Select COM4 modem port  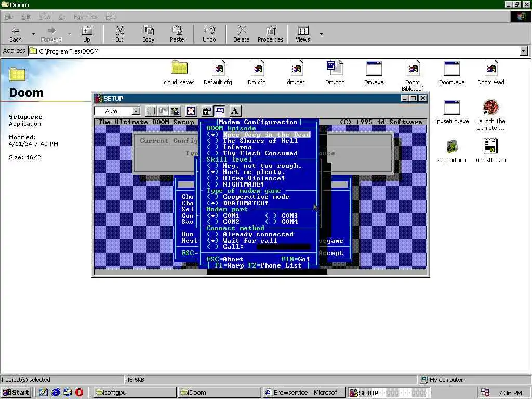coord(281,221)
